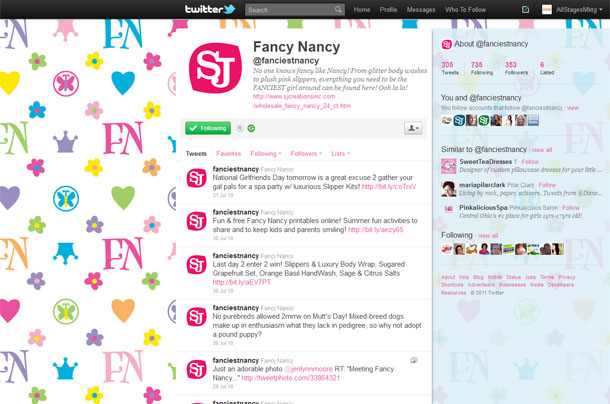Click first avatar in mutual followers row
The width and height of the screenshot is (610, 404).
[x=447, y=121]
